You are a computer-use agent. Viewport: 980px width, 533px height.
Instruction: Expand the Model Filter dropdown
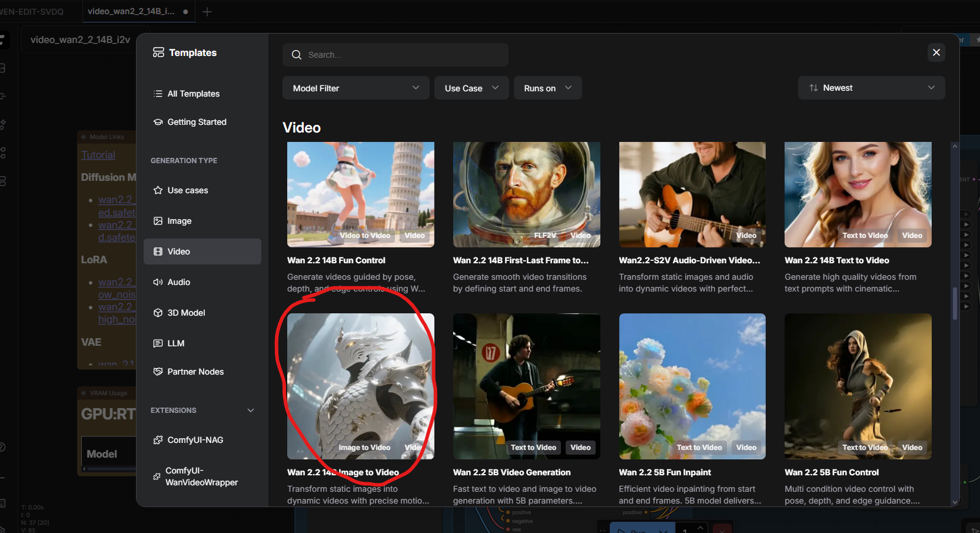coord(356,88)
